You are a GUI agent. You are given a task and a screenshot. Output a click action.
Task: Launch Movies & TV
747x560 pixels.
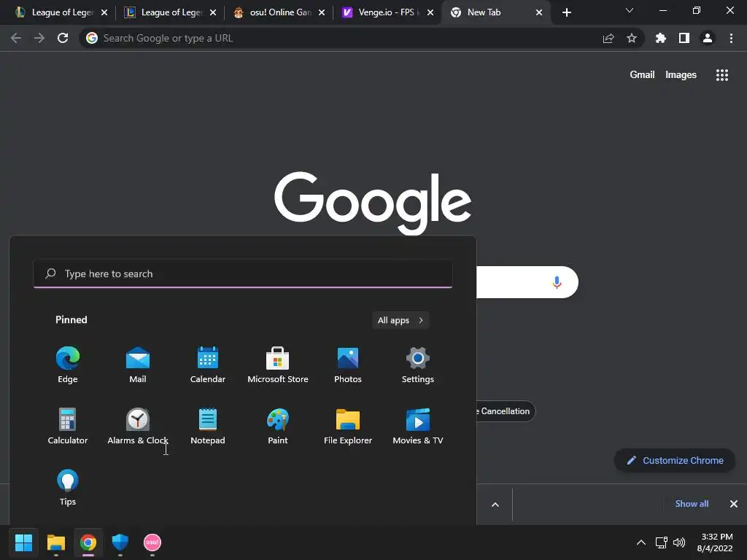click(418, 426)
